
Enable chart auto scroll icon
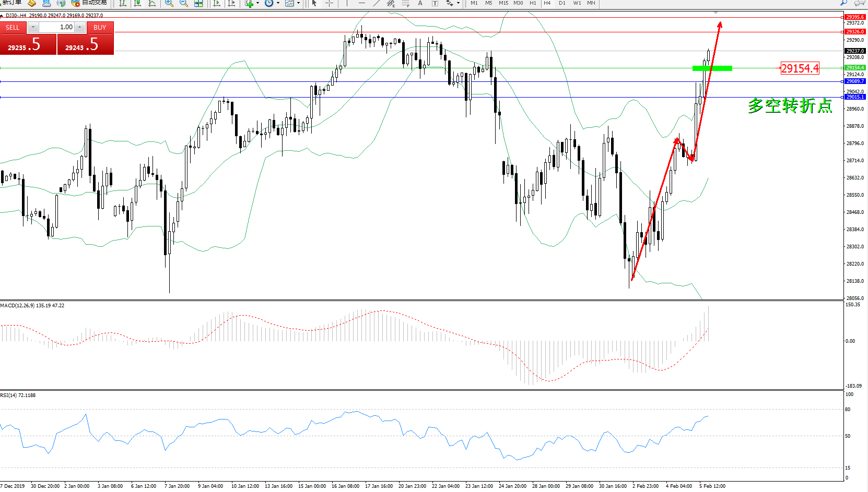coord(217,3)
